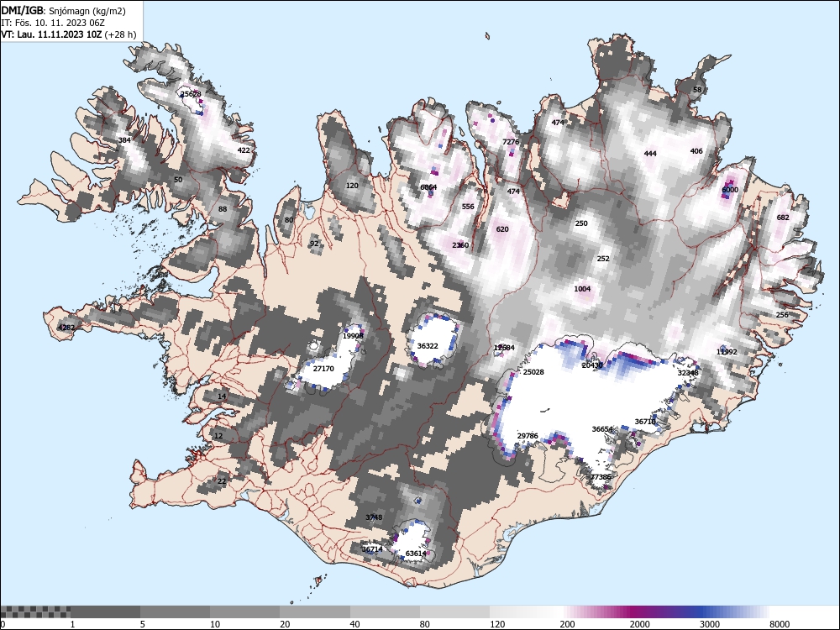Viewport: 840px width, 630px height.
Task: Click the 252 value on the map
Action: pos(603,258)
